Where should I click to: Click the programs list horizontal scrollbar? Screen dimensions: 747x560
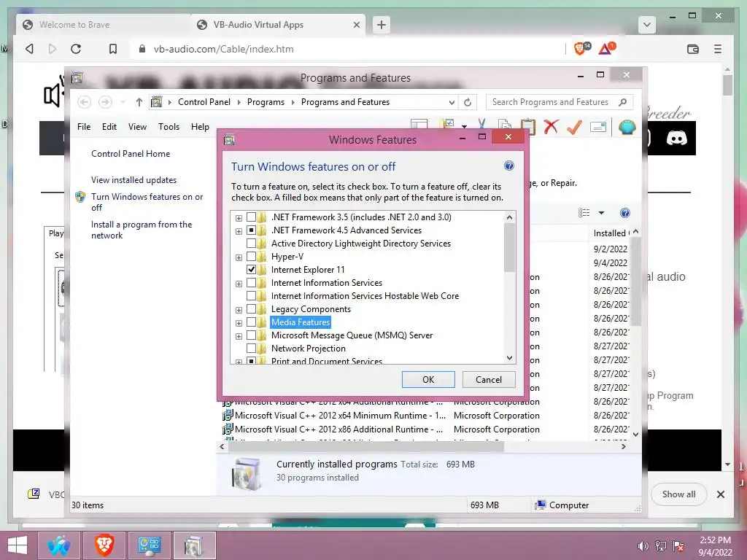[366, 447]
